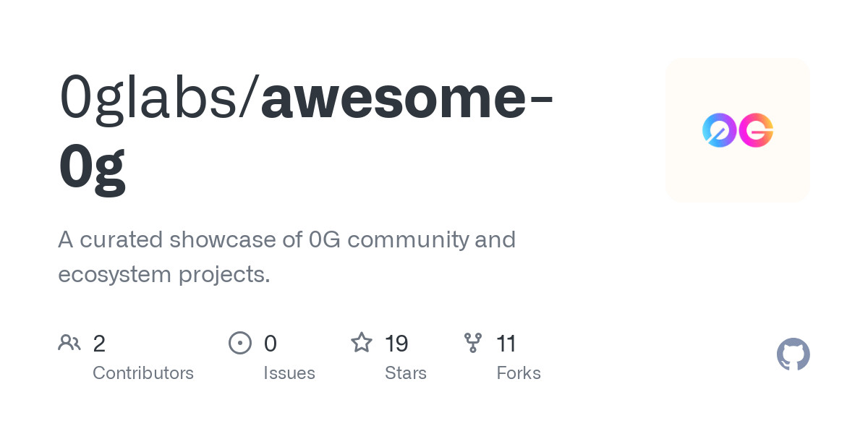
Task: Click the pink G logo symbol
Action: (x=756, y=130)
